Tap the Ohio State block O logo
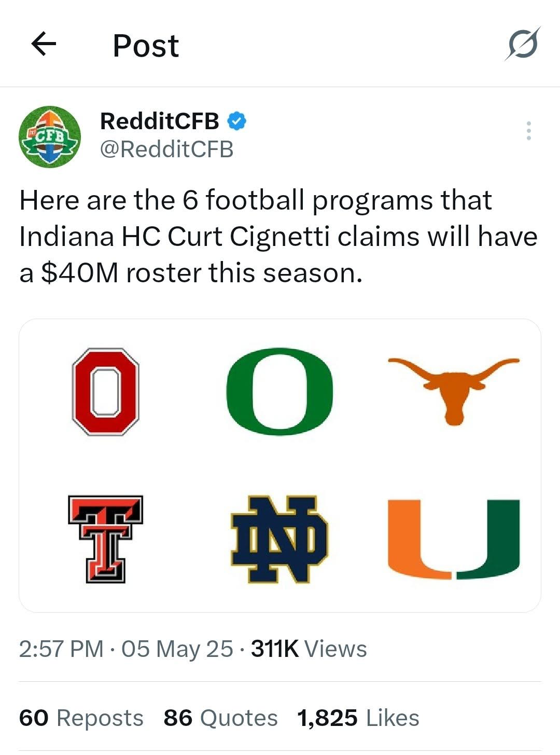Image resolution: width=560 pixels, height=755 pixels. pos(105,391)
